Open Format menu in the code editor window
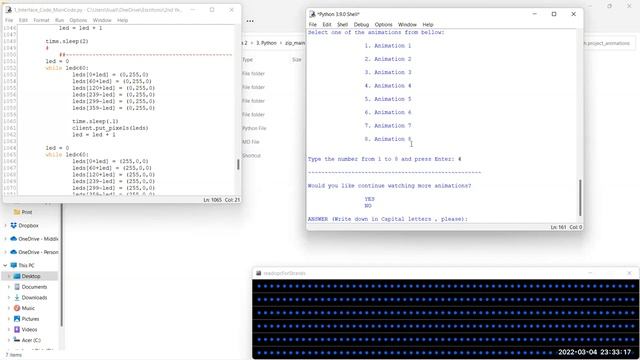Screen dimensions: 640x360 [41, 20]
